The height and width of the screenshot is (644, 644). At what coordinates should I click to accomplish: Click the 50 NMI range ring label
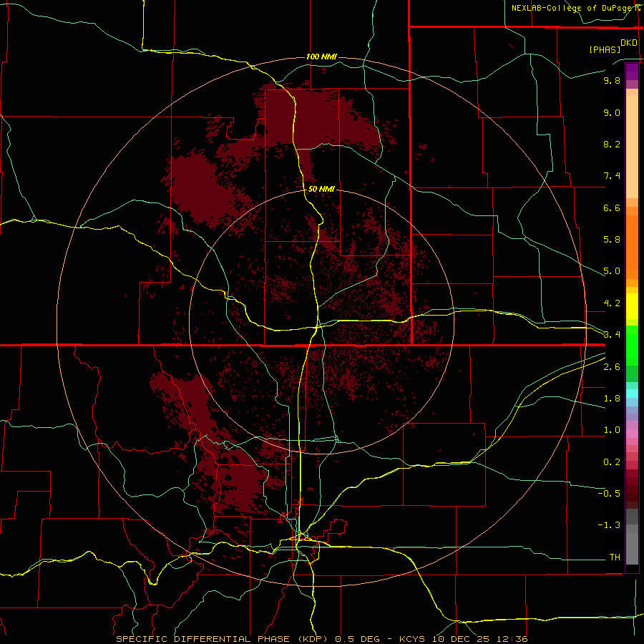[321, 189]
